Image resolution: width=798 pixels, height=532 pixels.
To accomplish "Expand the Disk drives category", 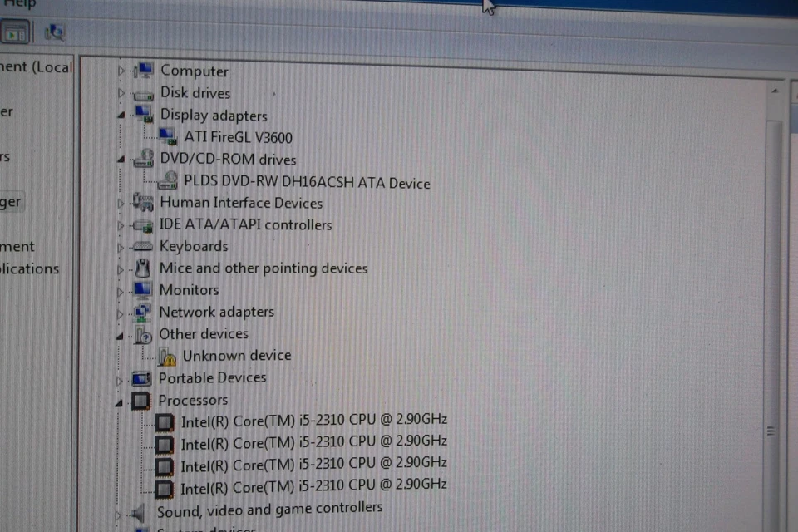I will 121,93.
